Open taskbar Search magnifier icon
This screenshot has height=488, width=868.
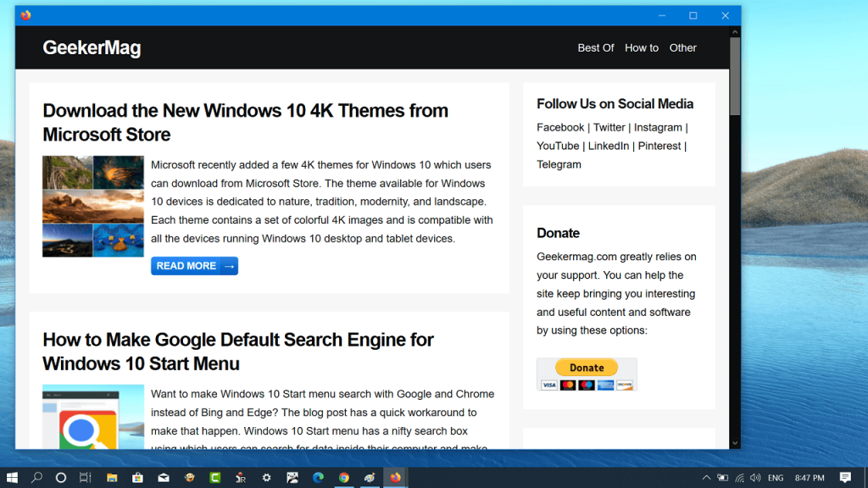click(36, 478)
